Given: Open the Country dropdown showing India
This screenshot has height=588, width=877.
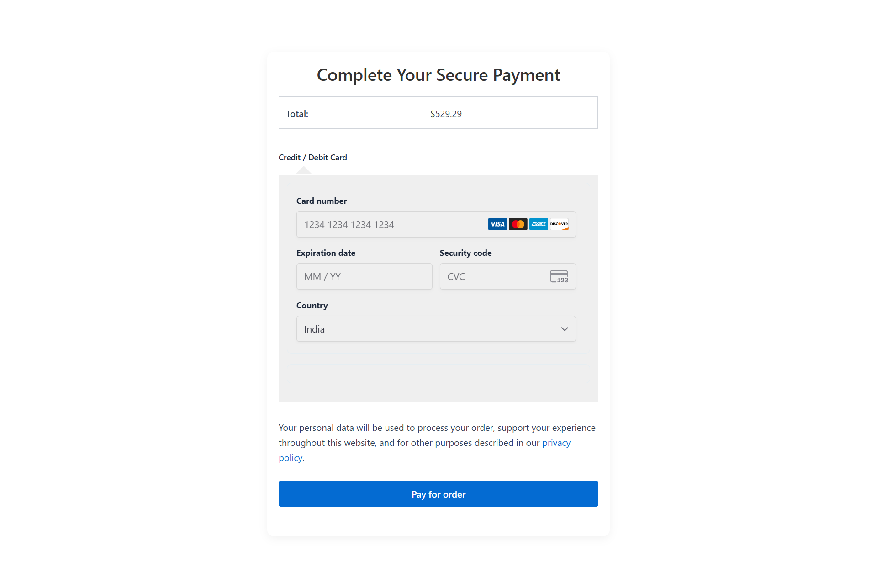Looking at the screenshot, I should click(x=429, y=329).
